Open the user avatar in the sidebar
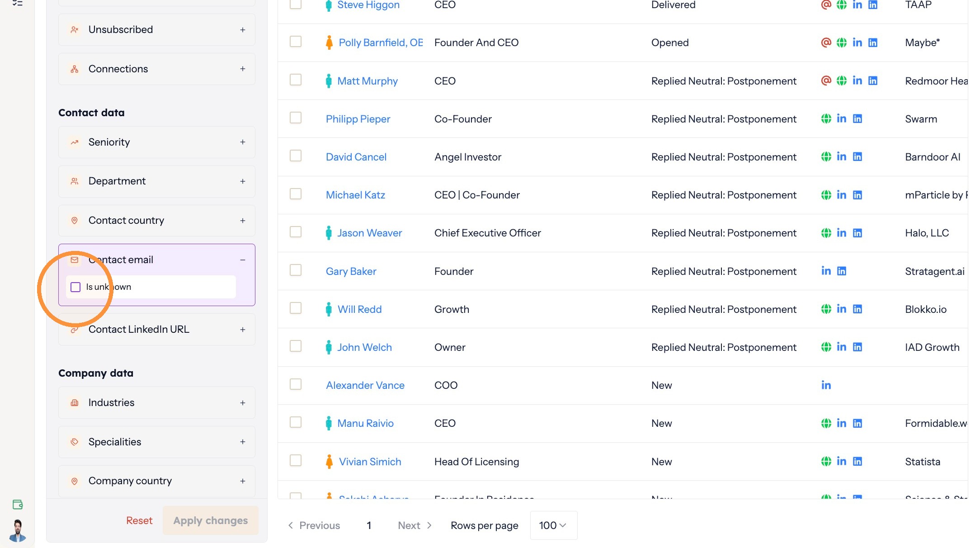The height and width of the screenshot is (548, 980). [18, 530]
